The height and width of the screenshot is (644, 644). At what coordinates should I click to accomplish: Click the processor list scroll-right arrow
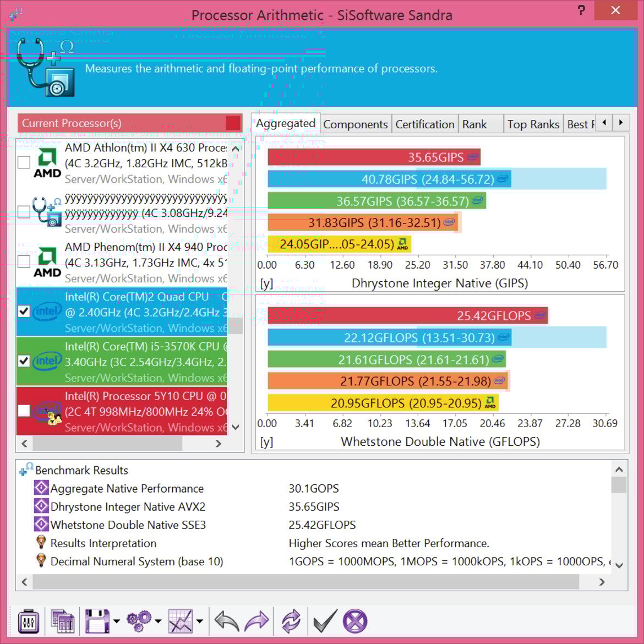point(218,444)
